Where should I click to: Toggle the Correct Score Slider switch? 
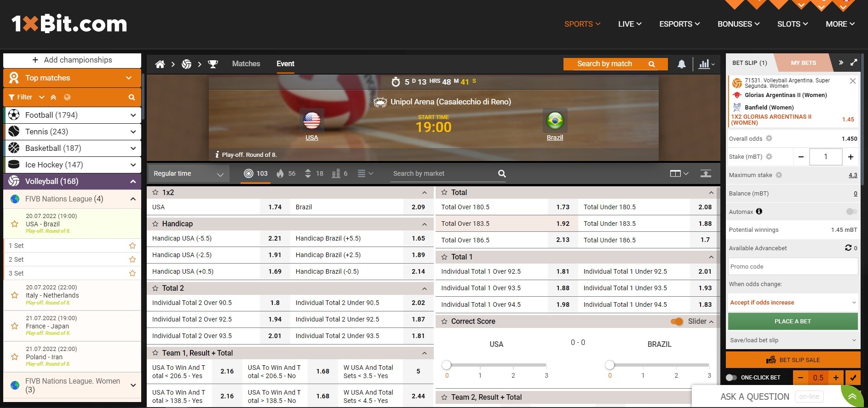[677, 322]
